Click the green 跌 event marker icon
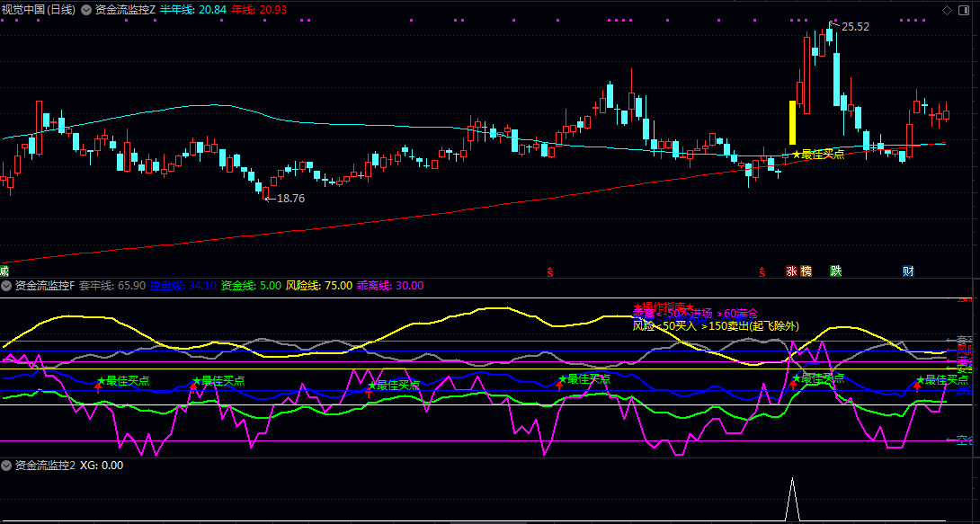Screen dimensions: 980x524 click(836, 271)
